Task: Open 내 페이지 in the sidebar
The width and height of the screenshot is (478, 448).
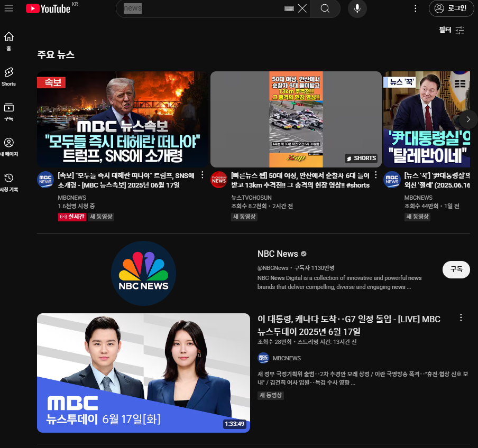Action: pos(9,147)
